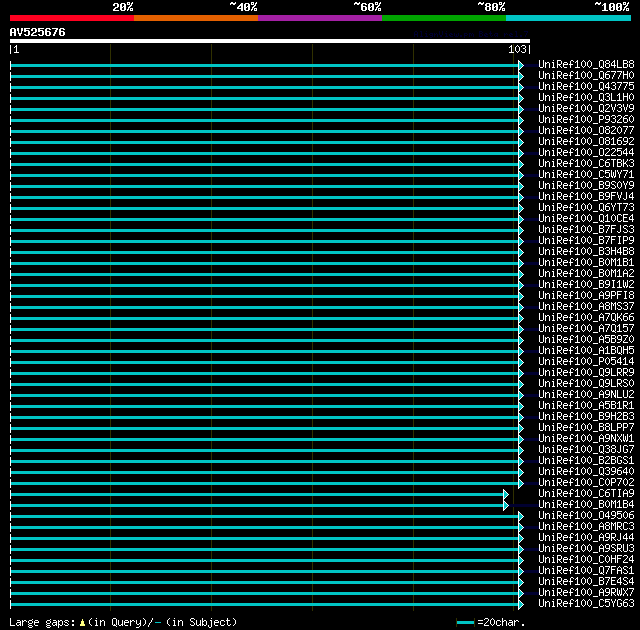Pick the UniRef100_B9FVJ4 label
This screenshot has height=630, width=640.
click(586, 197)
